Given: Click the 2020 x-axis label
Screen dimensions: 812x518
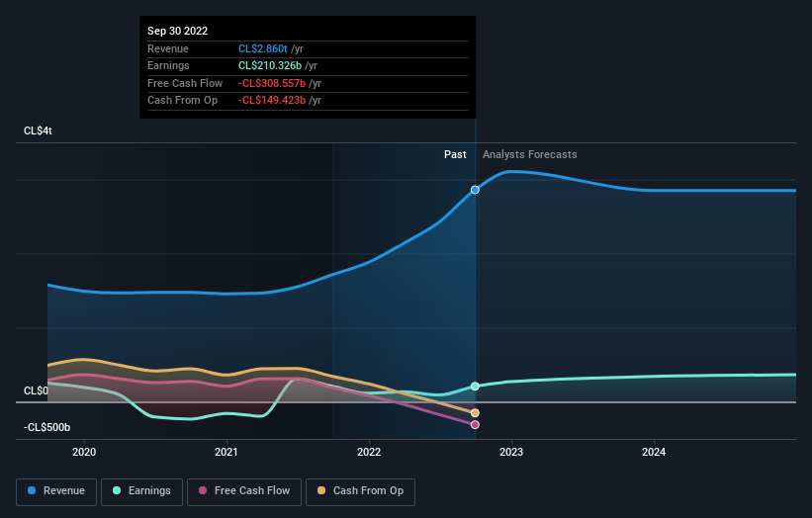Looking at the screenshot, I should click(x=84, y=452).
